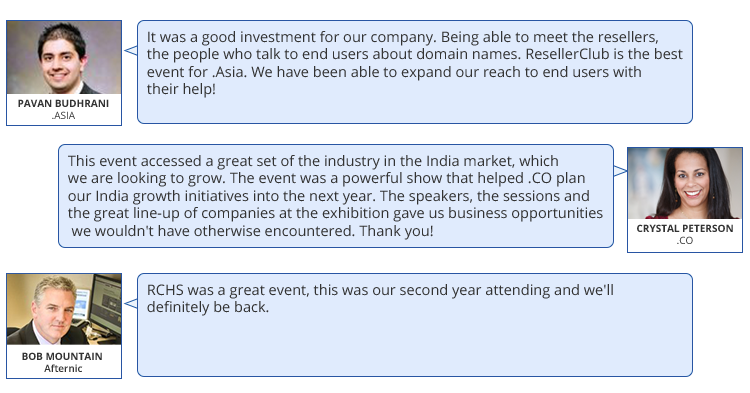
Task: Click the 'Thank you!' text in Crystal's quote
Action: 397,231
